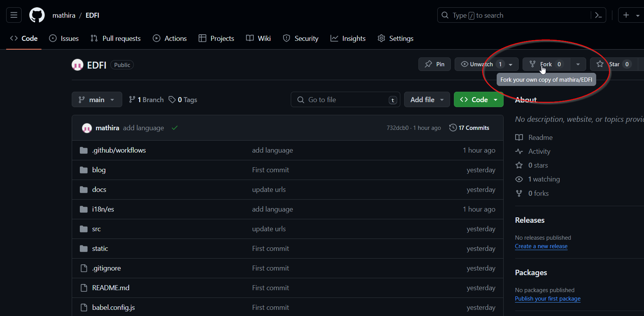Open the Security tab
This screenshot has width=644, height=316.
[x=301, y=39]
